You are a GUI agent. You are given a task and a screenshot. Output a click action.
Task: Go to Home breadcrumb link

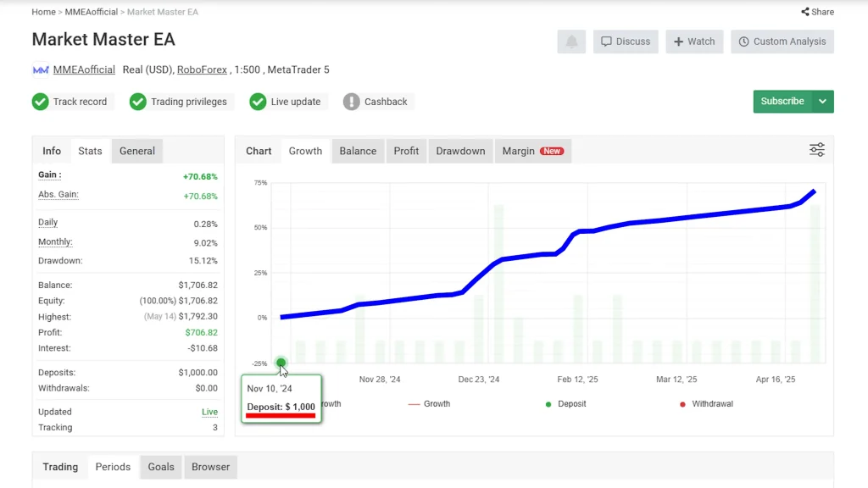click(43, 12)
